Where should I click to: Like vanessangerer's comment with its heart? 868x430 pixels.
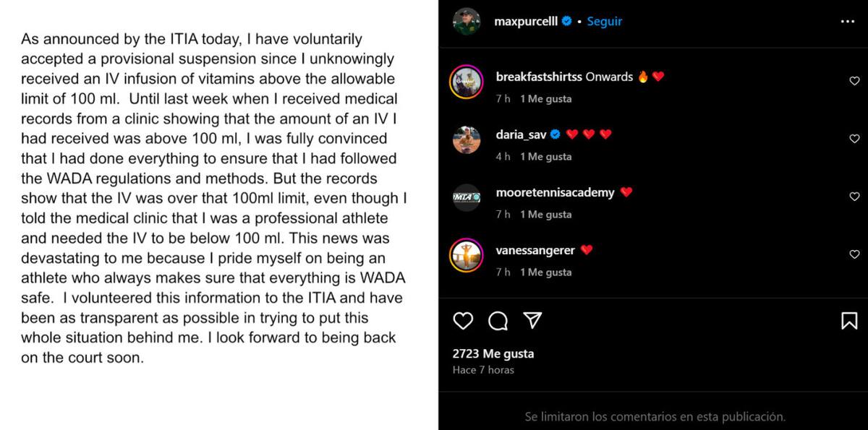854,254
